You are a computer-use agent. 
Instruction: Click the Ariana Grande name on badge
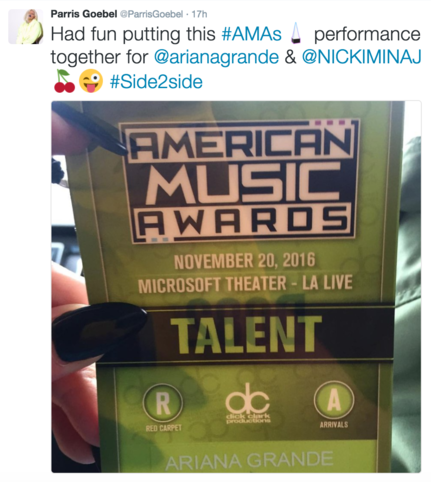point(249,461)
